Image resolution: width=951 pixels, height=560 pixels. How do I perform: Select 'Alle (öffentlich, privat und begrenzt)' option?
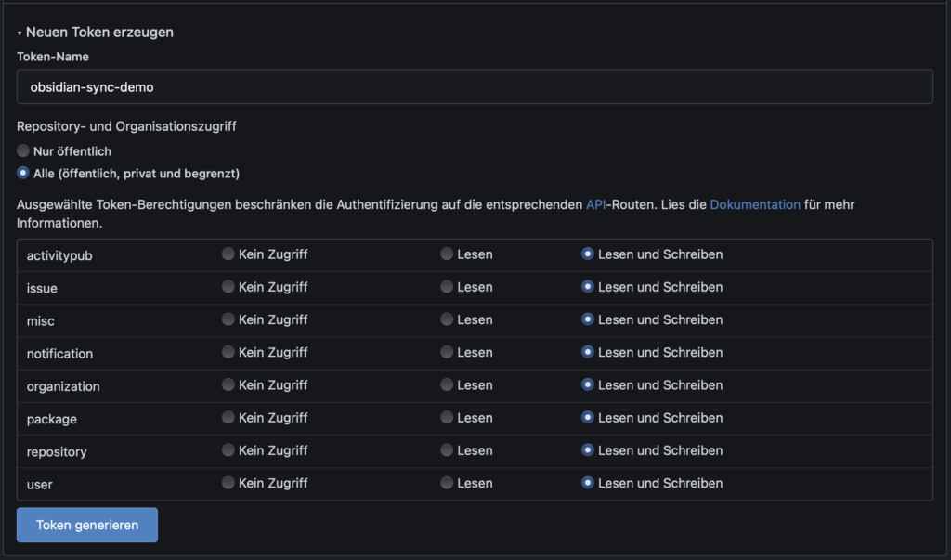pos(23,173)
